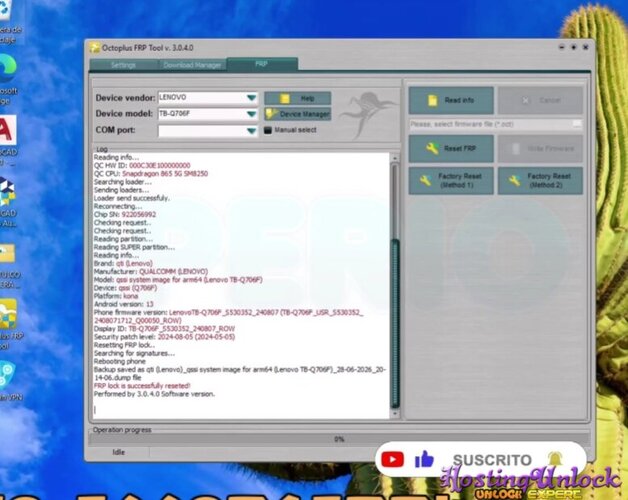The image size is (628, 500).
Task: Open the Microsoft Edge desktop icon
Action: click(x=8, y=68)
